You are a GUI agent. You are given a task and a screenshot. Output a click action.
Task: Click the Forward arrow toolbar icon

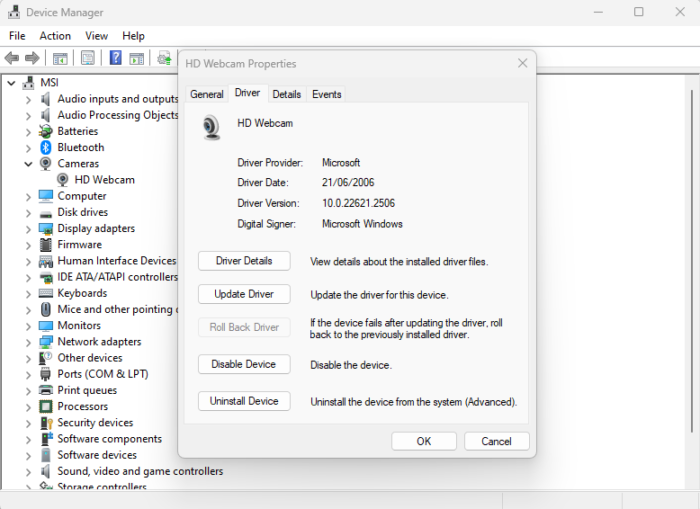coord(32,58)
